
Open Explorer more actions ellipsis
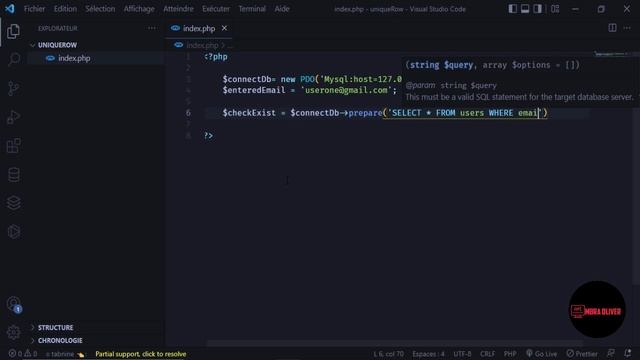coord(152,28)
